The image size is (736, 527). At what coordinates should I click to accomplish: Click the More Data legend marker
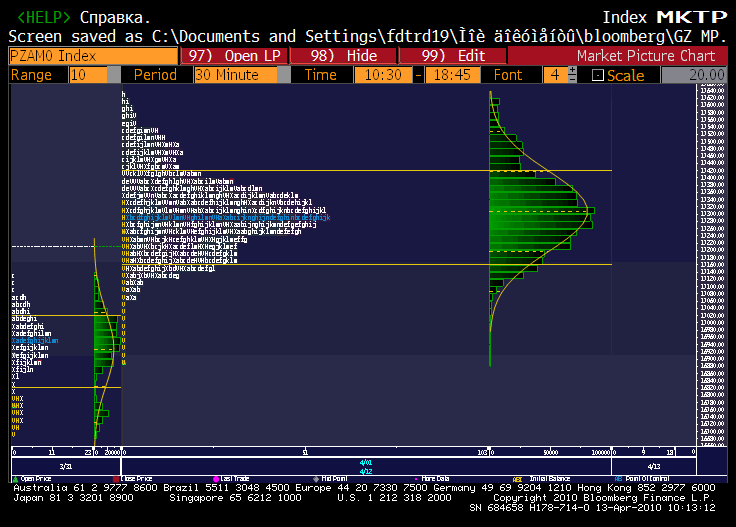[x=414, y=478]
